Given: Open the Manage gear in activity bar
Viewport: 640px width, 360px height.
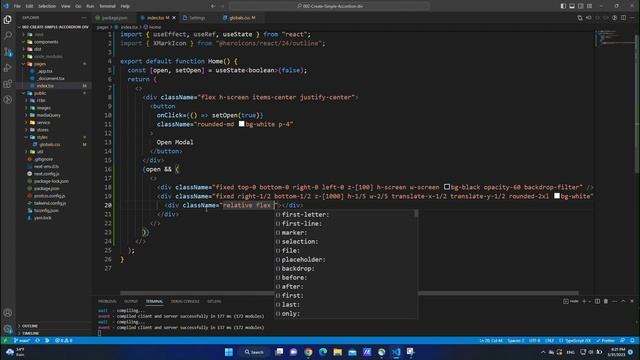Looking at the screenshot, I should click(x=7, y=329).
